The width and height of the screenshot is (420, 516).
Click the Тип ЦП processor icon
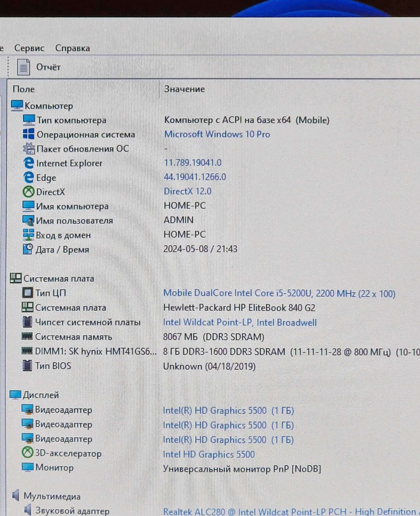click(x=27, y=293)
